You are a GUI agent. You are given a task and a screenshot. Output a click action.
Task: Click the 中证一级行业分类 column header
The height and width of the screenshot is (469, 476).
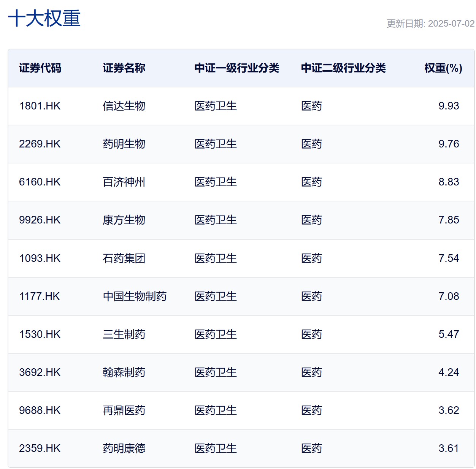click(x=237, y=68)
